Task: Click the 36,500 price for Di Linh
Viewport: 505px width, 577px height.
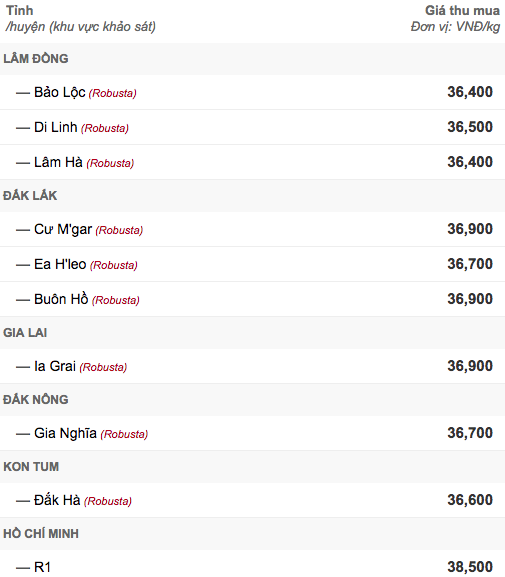Action: pyautogui.click(x=470, y=127)
